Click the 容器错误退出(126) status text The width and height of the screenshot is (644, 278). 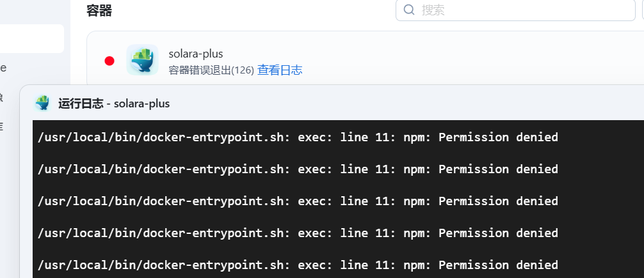coord(211,70)
